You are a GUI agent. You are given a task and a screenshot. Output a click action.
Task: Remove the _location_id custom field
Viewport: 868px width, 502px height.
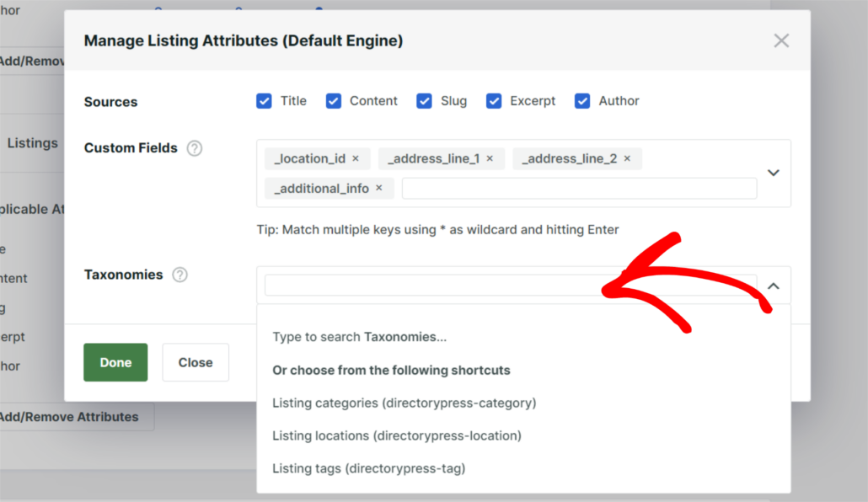click(x=355, y=158)
